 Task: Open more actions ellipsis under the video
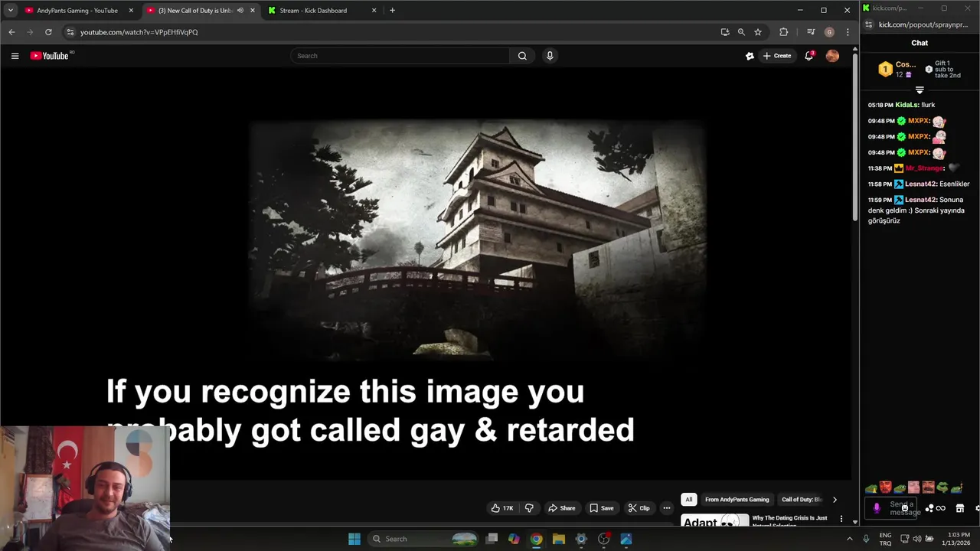pos(666,508)
